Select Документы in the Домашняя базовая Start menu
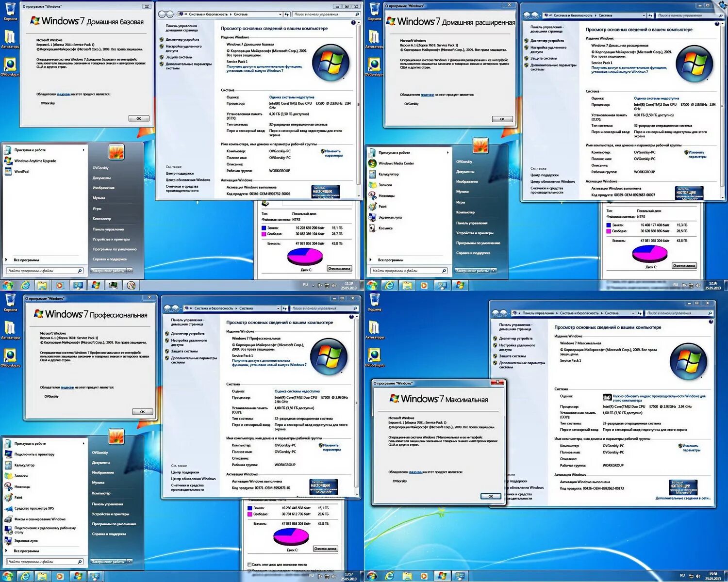 click(101, 178)
